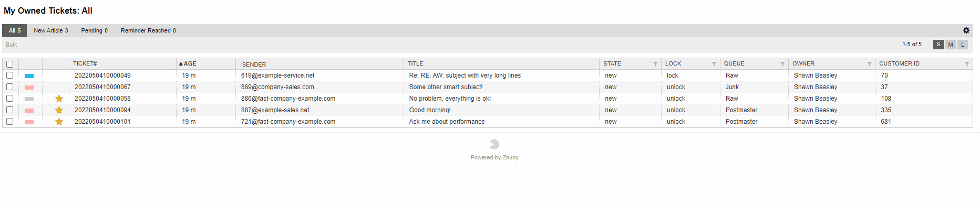Switch to the Reminder Reached 0 tab
This screenshot has width=980, height=205.
point(148,30)
